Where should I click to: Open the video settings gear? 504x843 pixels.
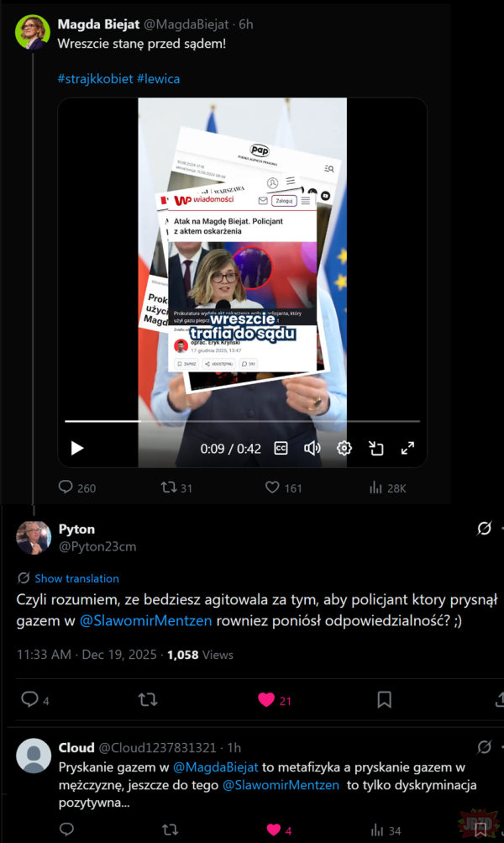click(344, 448)
